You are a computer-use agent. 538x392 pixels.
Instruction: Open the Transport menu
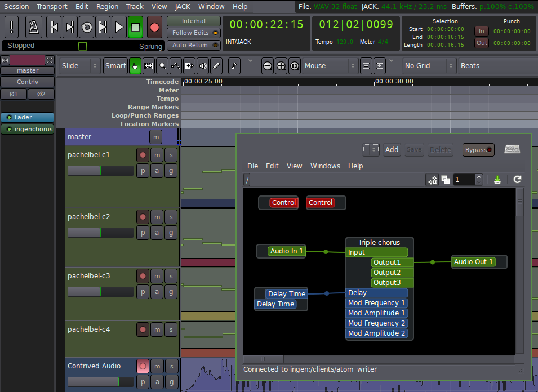click(52, 7)
